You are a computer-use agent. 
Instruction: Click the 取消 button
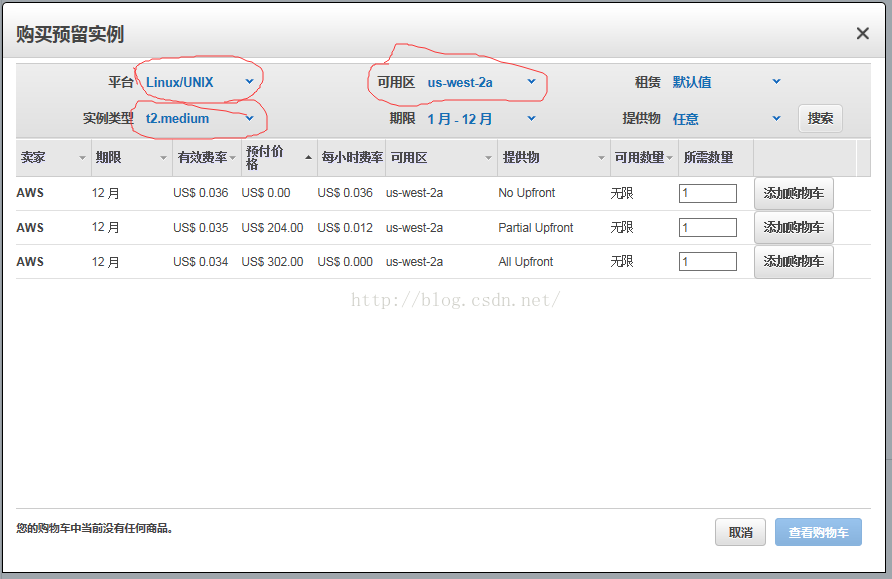point(740,532)
